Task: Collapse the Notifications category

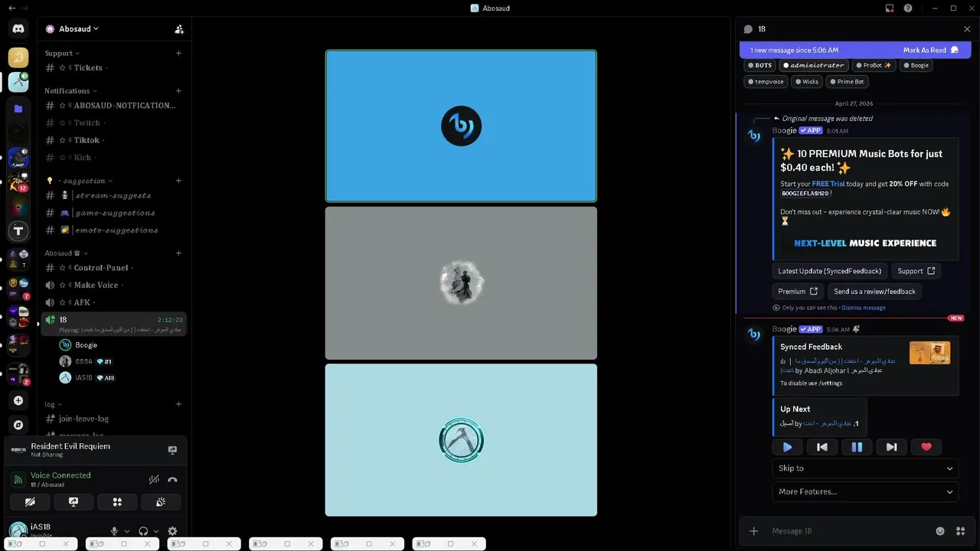Action: coord(71,91)
